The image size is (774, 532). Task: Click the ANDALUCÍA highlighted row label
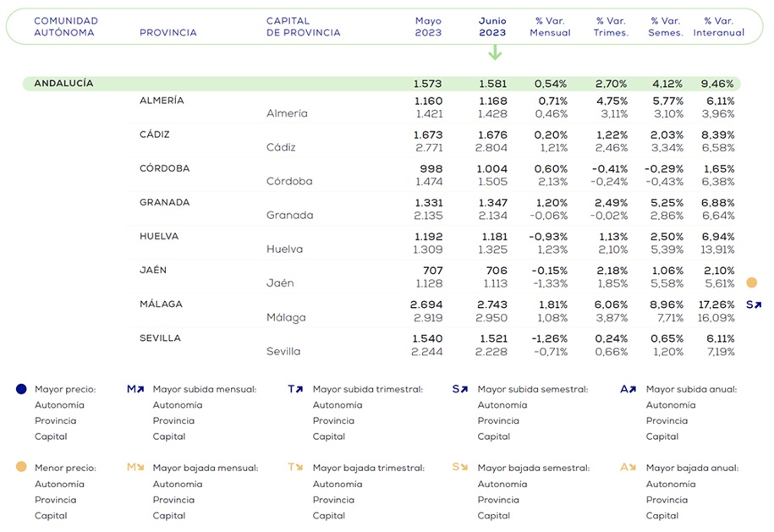tap(63, 84)
